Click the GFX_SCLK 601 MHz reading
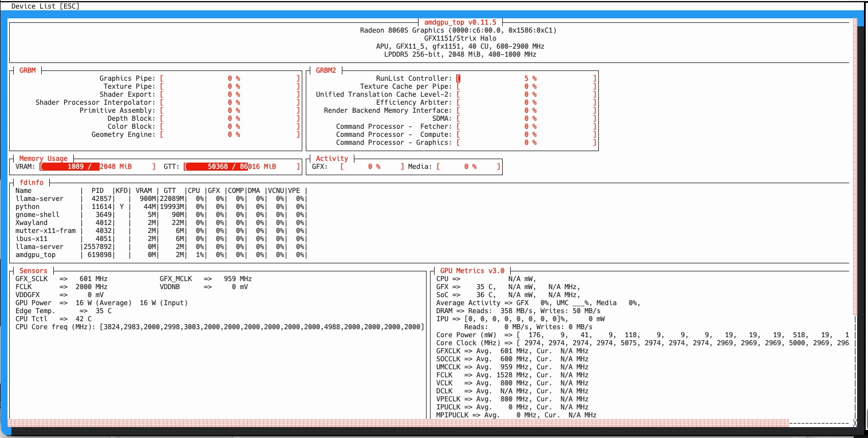The height and width of the screenshot is (438, 868). coord(61,279)
